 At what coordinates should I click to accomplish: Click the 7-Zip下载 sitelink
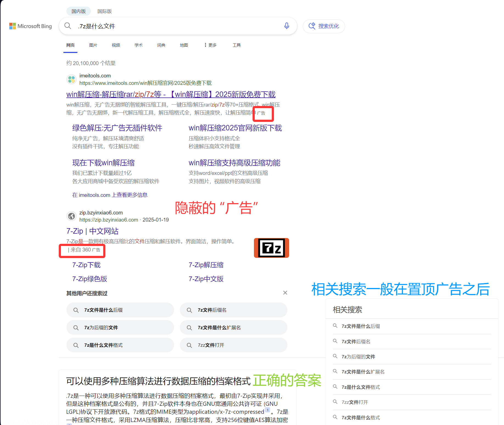click(x=86, y=265)
